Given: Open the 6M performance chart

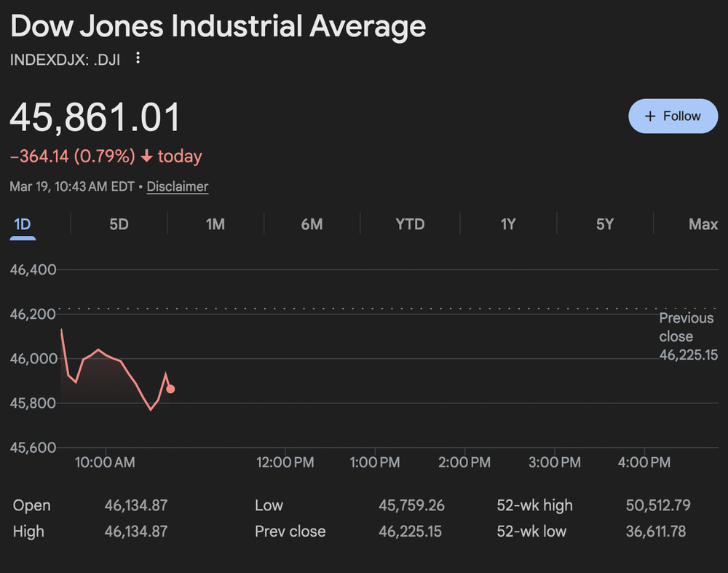Looking at the screenshot, I should tap(312, 224).
